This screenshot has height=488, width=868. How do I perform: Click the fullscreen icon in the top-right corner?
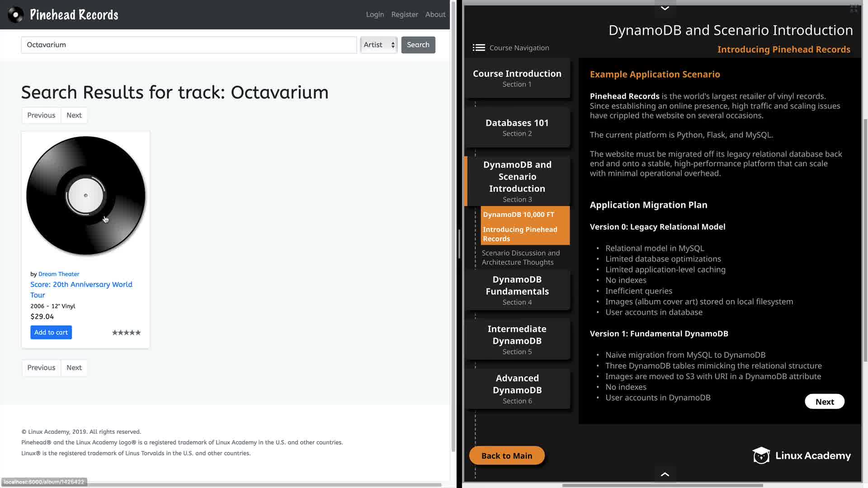[854, 9]
